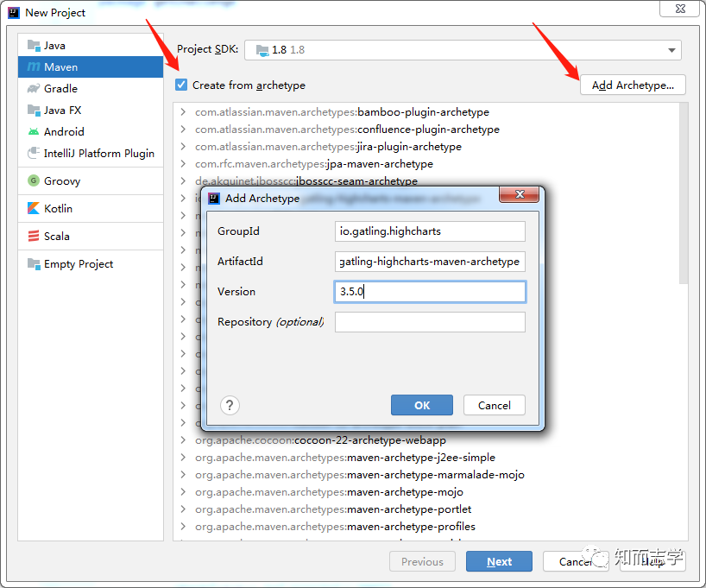
Task: Select the Java project type
Action: [x=91, y=46]
